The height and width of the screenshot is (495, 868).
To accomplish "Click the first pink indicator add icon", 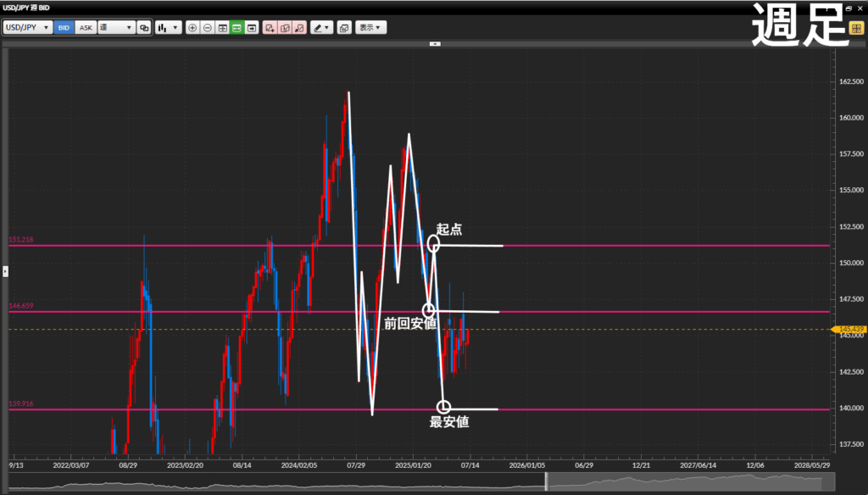I will (270, 28).
